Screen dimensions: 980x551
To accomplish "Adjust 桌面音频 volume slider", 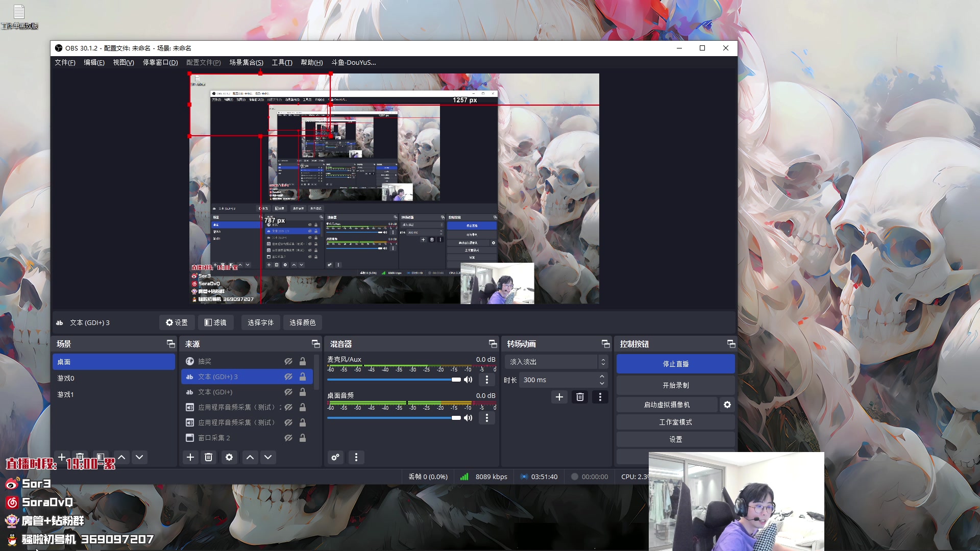I will click(394, 418).
